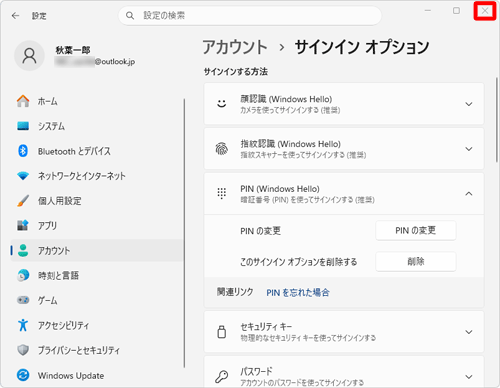
Task: Open ネットワークとインターネット settings
Action: point(97,176)
